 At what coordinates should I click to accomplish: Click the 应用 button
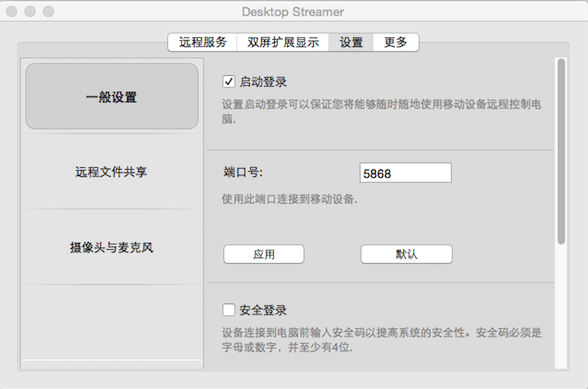coord(264,254)
